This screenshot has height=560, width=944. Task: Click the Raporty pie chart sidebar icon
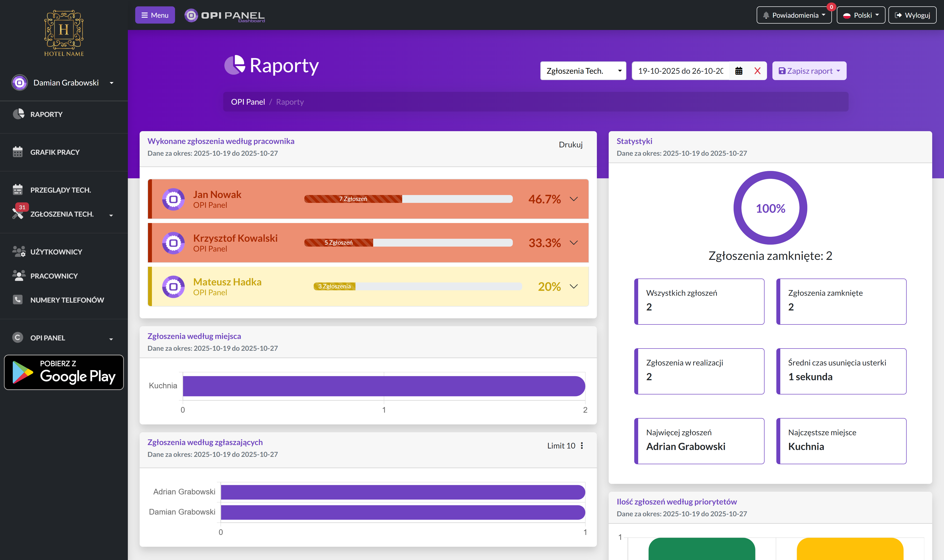[18, 114]
